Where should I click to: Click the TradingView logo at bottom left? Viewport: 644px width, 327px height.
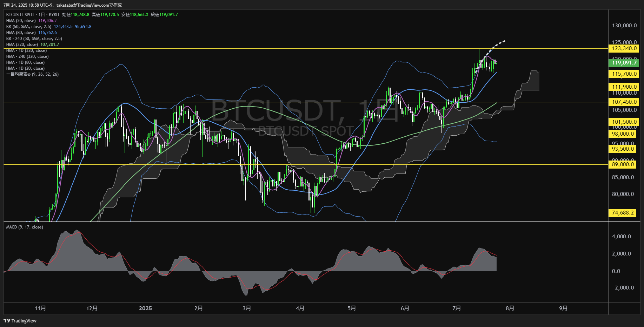click(x=20, y=321)
